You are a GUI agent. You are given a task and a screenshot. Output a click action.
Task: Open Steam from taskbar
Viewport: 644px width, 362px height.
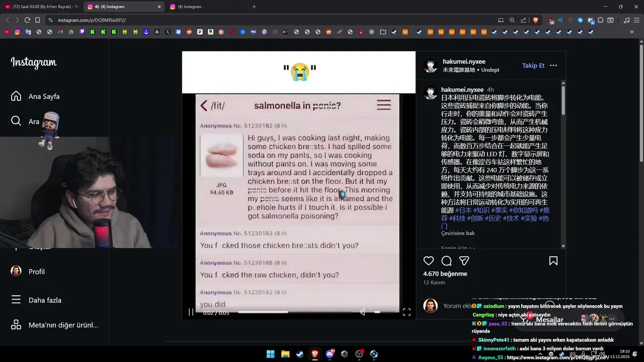pos(300,354)
